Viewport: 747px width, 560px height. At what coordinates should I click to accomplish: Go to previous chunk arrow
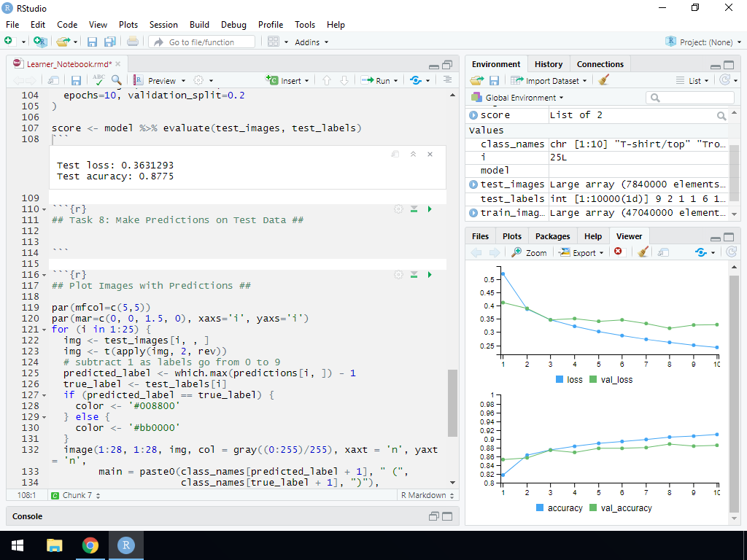point(326,80)
